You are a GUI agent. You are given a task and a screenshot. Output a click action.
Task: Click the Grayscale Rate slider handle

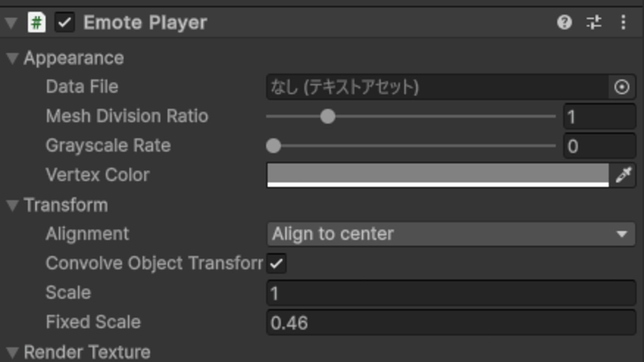[273, 146]
